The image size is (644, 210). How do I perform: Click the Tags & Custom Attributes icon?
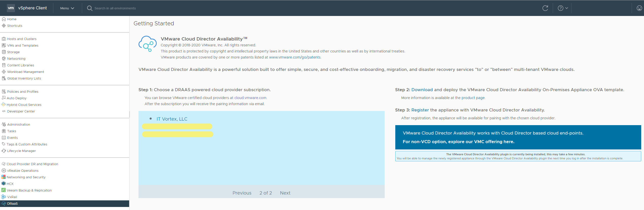tap(4, 144)
